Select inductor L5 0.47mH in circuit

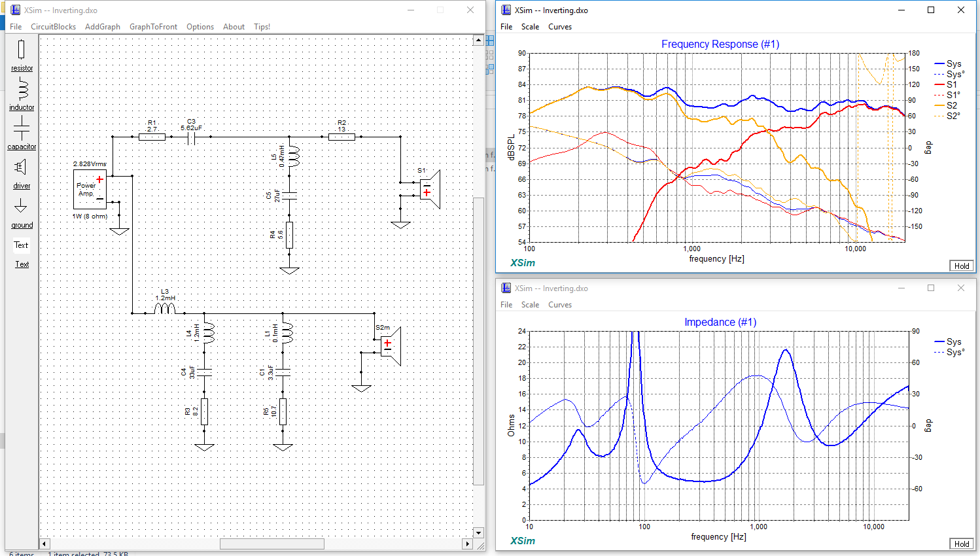point(293,156)
